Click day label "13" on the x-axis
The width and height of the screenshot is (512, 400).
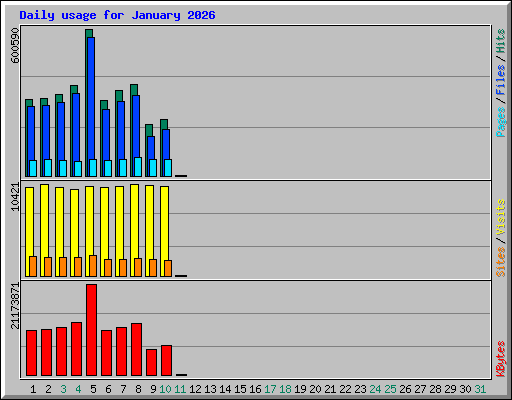210,389
